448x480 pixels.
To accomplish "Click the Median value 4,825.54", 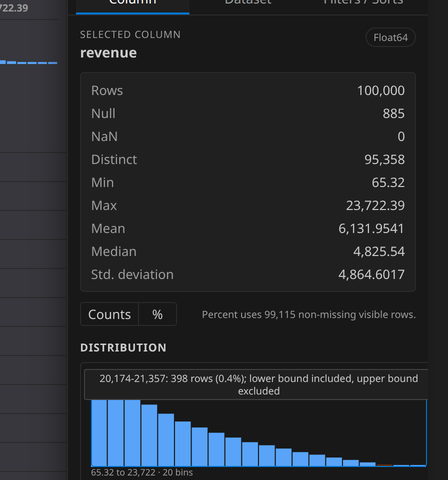I will [379, 251].
